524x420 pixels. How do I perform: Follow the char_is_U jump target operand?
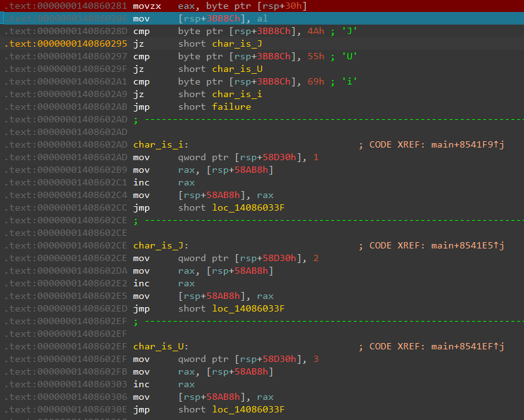(x=238, y=69)
